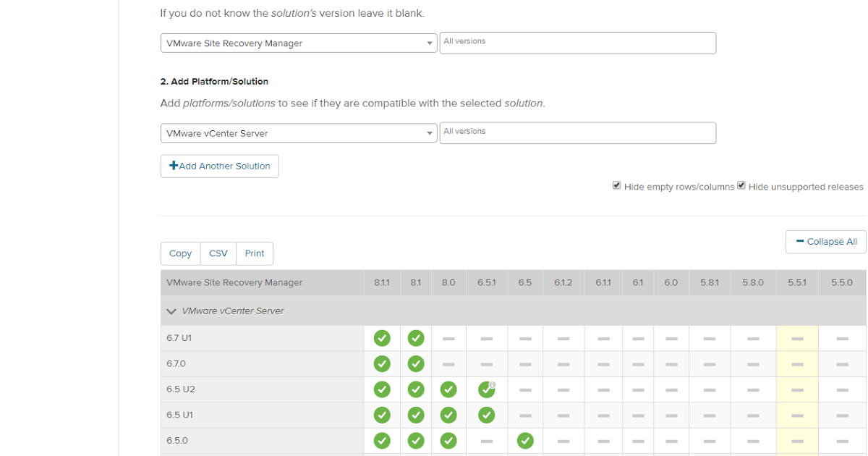
Task: Click the All versions field for Site Recovery Manager
Action: (577, 43)
